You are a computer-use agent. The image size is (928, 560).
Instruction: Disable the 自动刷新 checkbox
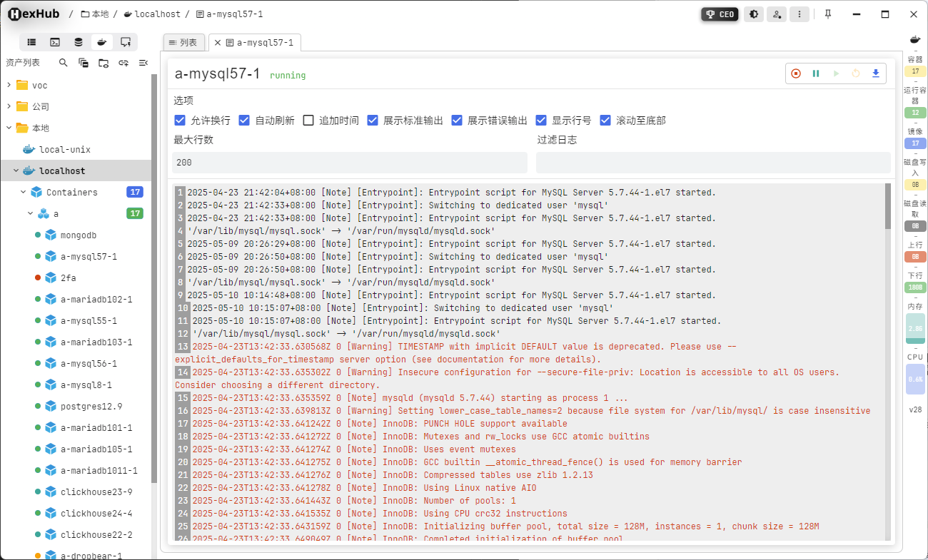[243, 120]
